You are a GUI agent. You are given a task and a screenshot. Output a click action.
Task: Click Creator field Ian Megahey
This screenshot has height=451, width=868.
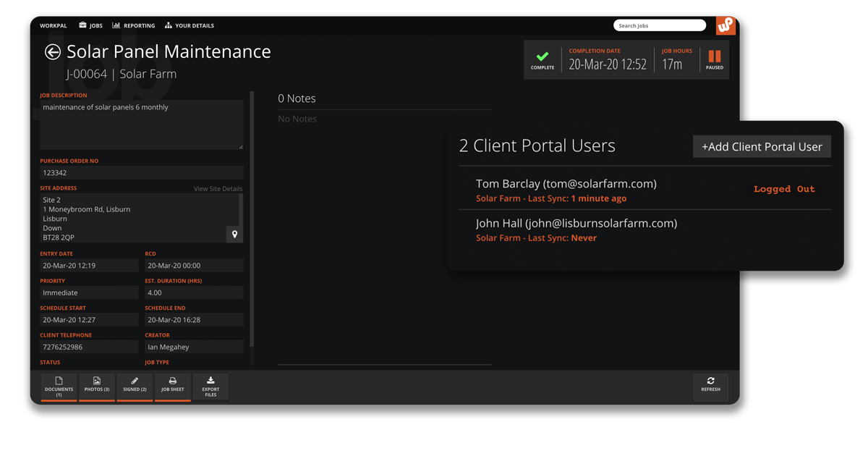click(x=194, y=347)
